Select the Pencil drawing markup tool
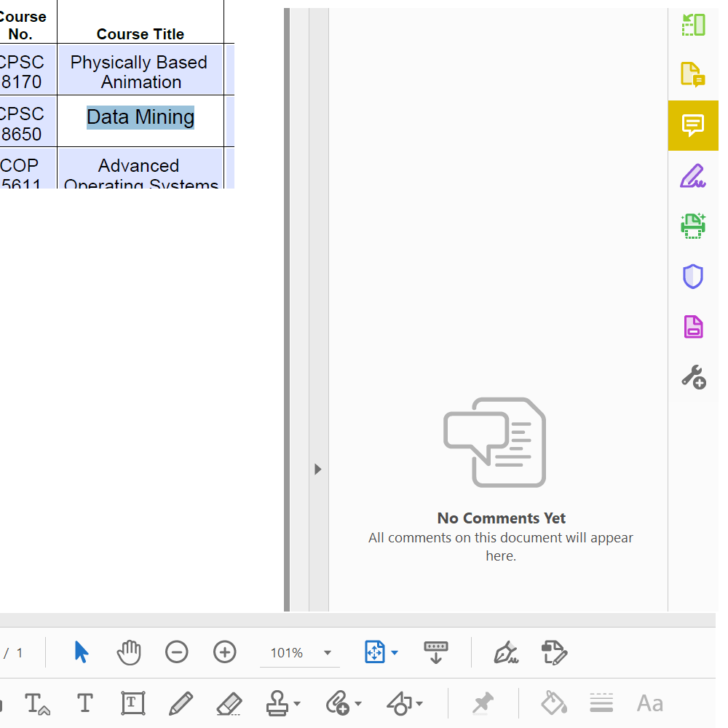 click(x=181, y=703)
